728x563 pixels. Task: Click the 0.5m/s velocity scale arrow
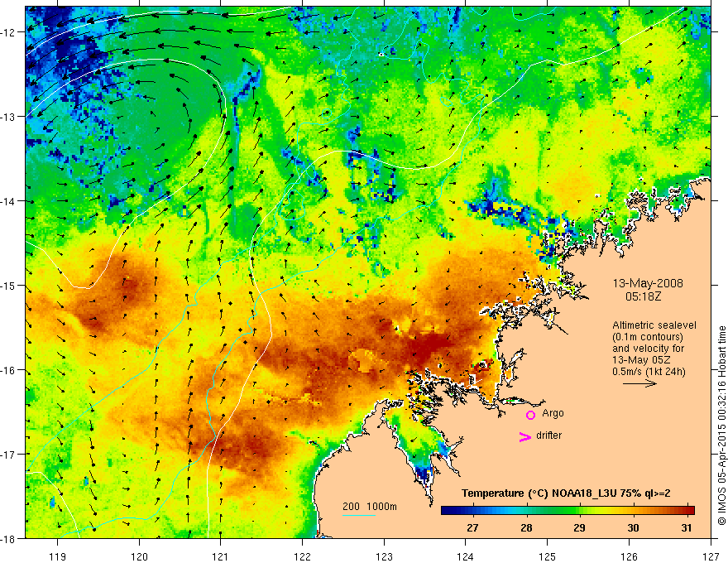click(x=639, y=383)
